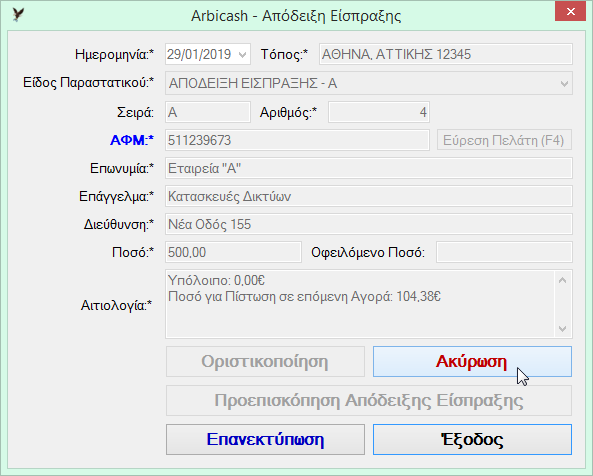Click the Arbicash eagle icon in title bar
Viewport: 593px width, 476px height.
click(x=18, y=15)
